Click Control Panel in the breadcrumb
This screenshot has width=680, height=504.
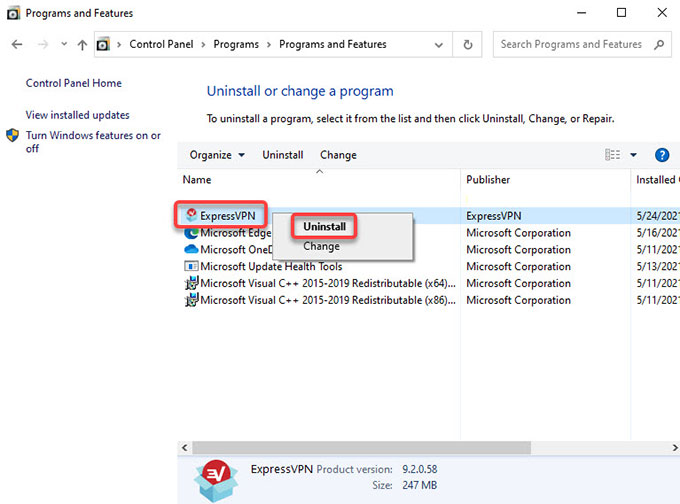[161, 44]
